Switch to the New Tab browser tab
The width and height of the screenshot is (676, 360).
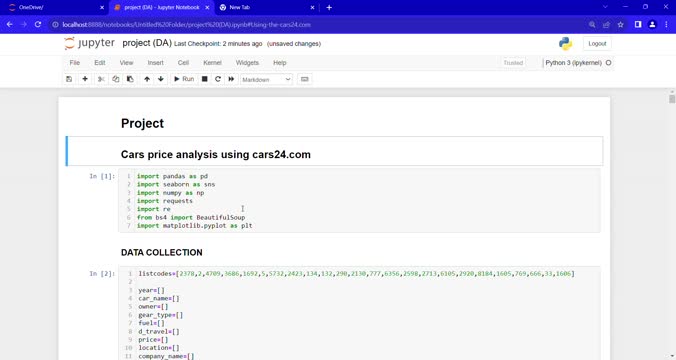tap(268, 7)
